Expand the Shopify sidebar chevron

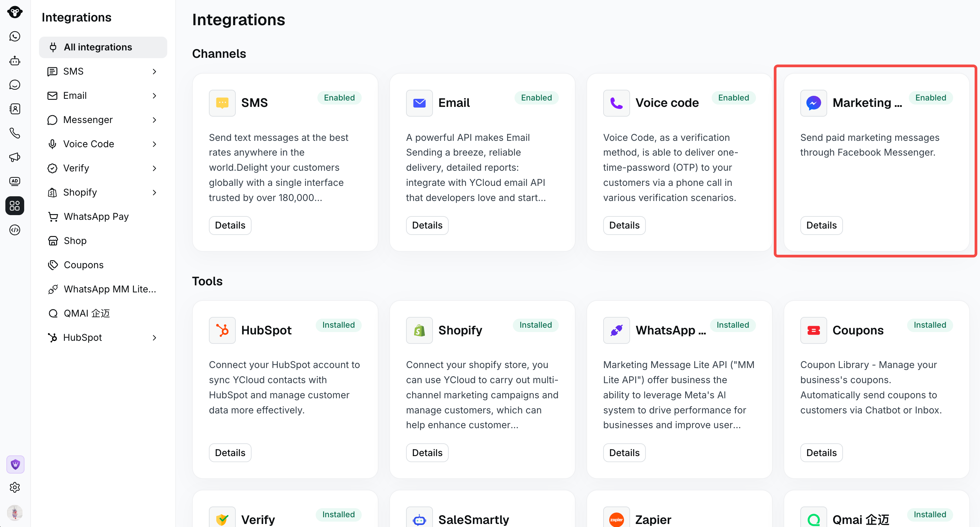click(154, 192)
